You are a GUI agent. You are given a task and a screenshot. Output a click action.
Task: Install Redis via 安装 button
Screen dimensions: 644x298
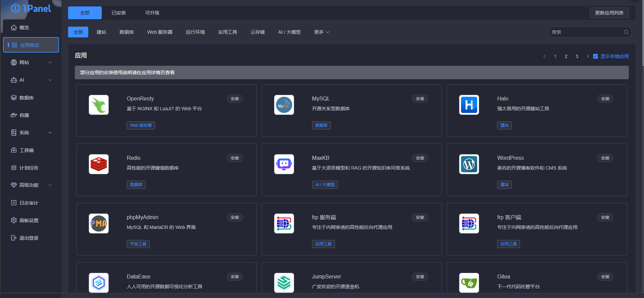pyautogui.click(x=235, y=158)
